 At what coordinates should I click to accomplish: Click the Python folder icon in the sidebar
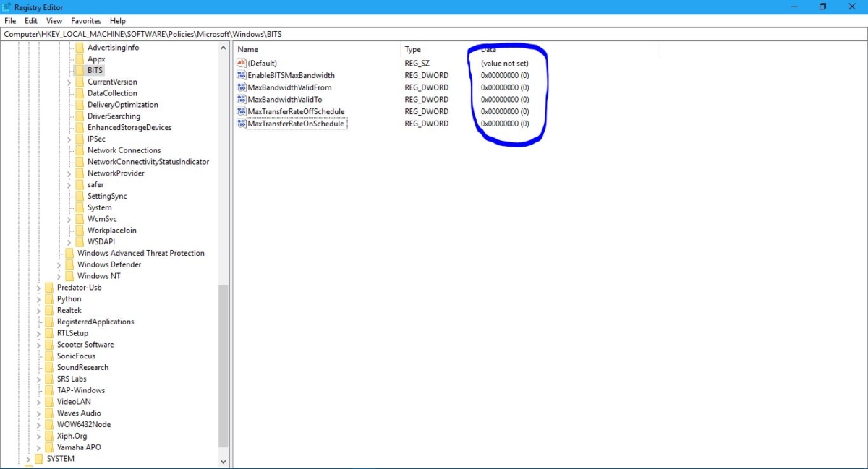tap(48, 298)
